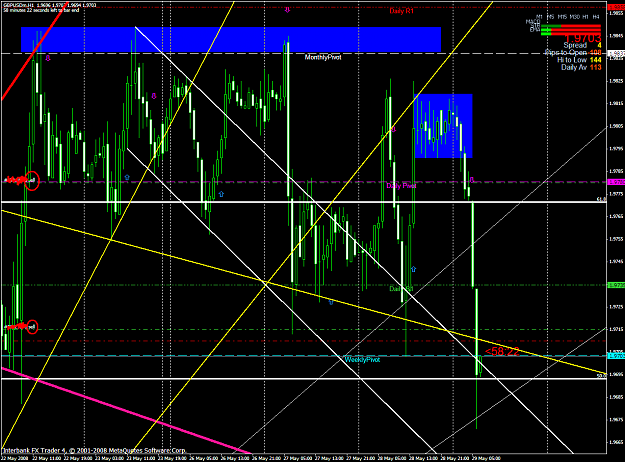Click the top MACD signal bar indicator

tap(570, 26)
